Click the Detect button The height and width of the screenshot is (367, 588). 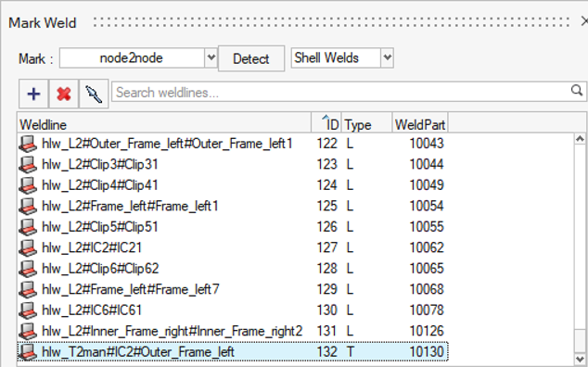[251, 58]
